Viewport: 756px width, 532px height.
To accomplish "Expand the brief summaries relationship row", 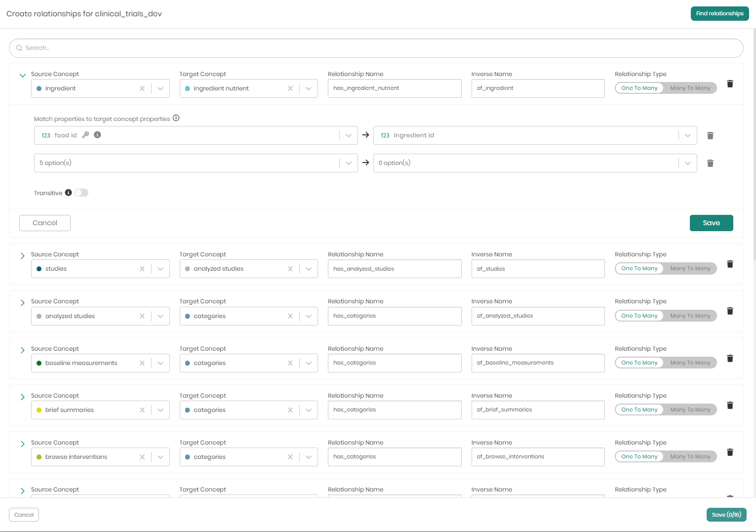I will pyautogui.click(x=22, y=397).
